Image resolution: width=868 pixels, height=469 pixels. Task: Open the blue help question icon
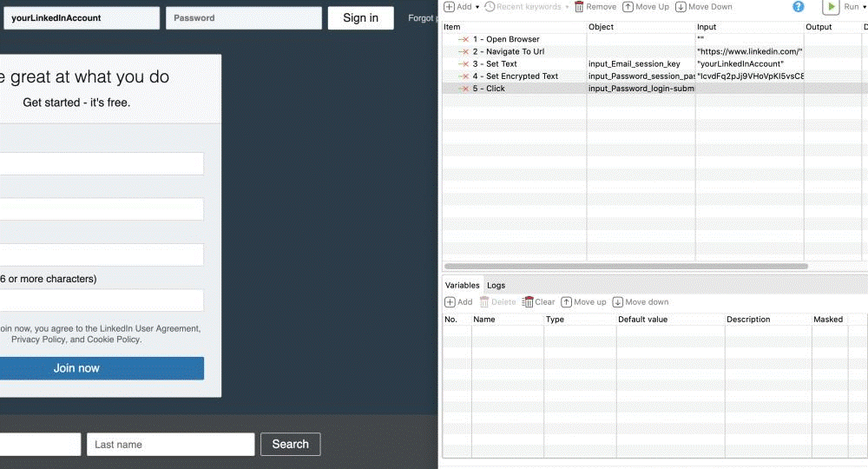799,7
